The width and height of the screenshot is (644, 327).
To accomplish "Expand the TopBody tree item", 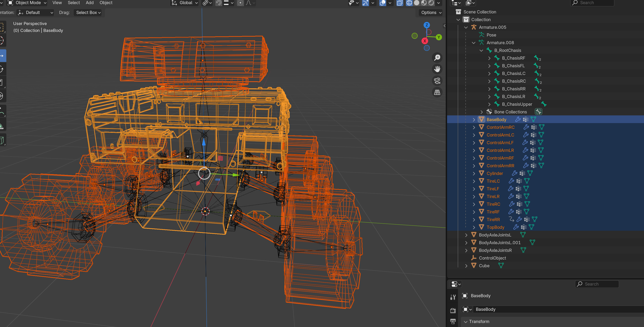I will 474,227.
